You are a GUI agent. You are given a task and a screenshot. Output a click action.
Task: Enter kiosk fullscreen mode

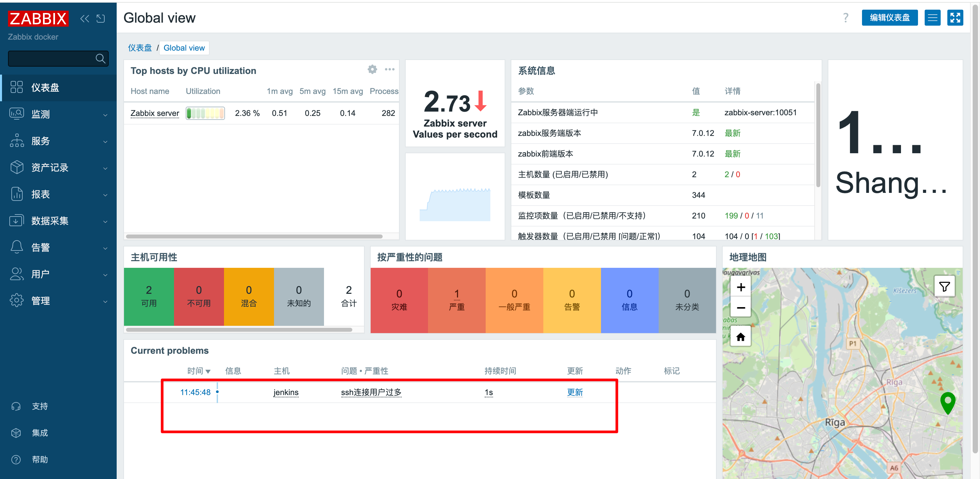pos(955,17)
